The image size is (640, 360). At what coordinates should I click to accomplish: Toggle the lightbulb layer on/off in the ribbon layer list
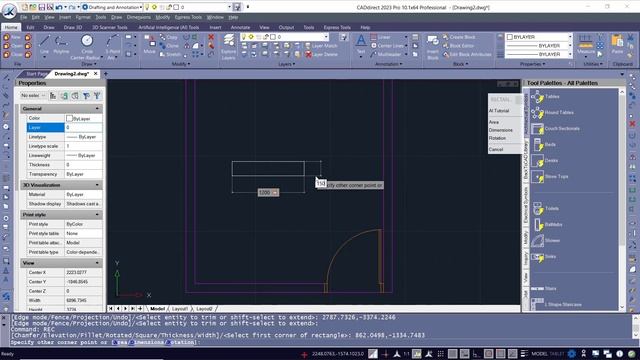(244, 37)
